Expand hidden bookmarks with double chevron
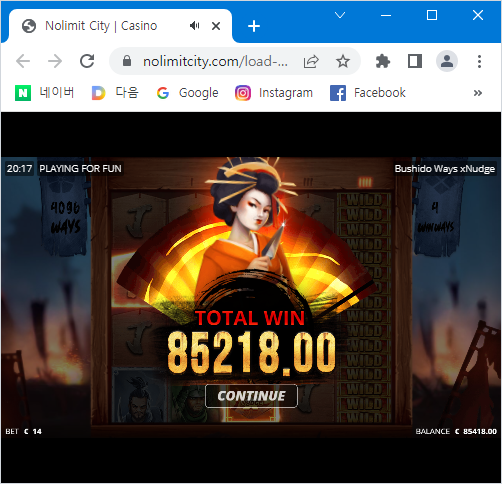502x484 pixels. (x=478, y=93)
